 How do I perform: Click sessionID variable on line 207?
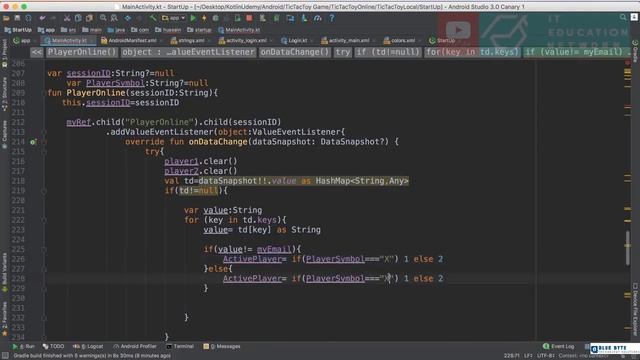point(89,73)
